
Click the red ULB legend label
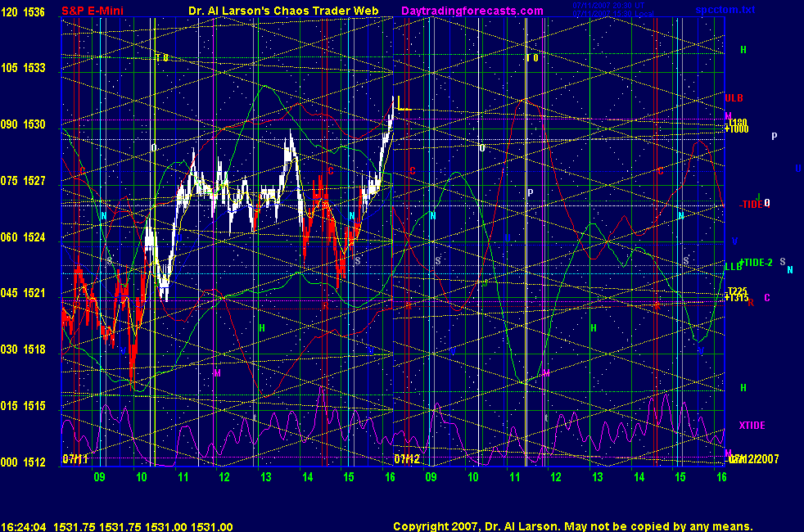(x=734, y=98)
